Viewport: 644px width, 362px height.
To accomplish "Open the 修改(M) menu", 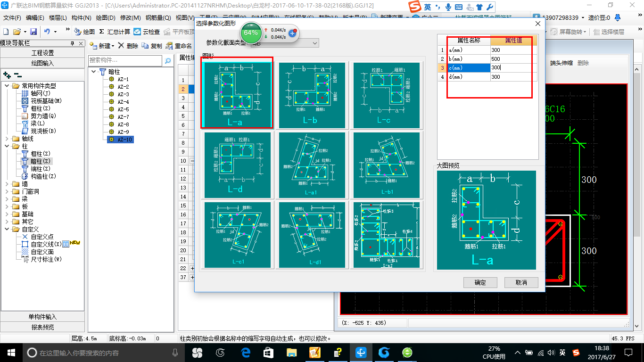I will click(x=131, y=18).
